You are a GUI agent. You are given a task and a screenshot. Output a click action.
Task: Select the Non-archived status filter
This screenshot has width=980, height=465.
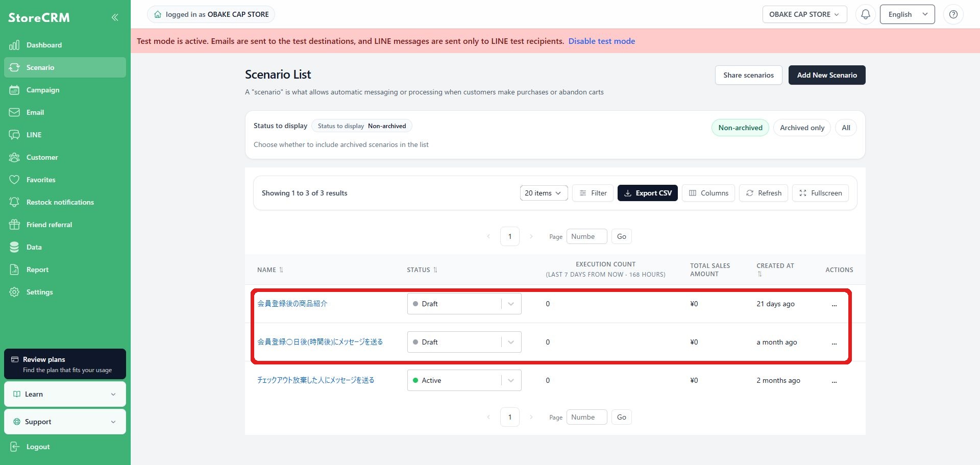pos(740,128)
